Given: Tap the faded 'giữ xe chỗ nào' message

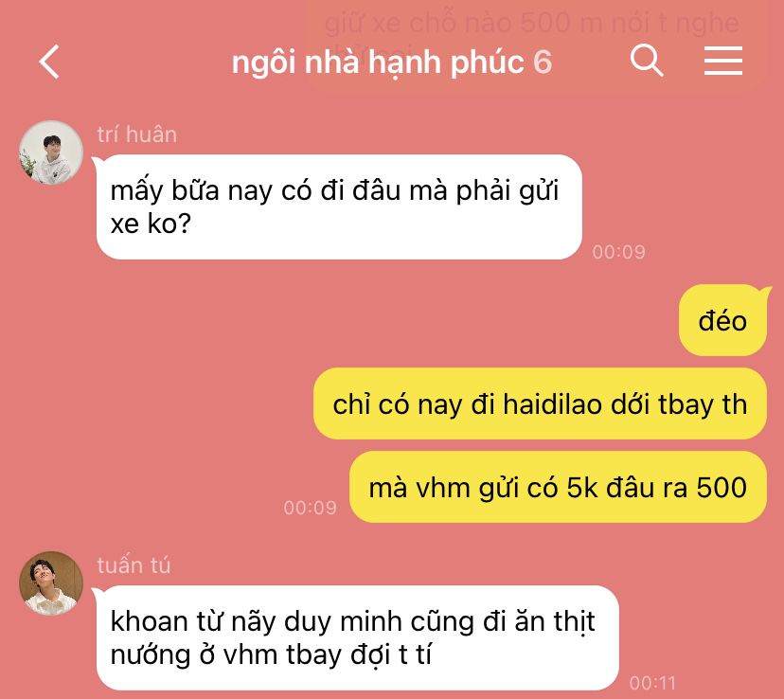Looking at the screenshot, I should tap(531, 23).
